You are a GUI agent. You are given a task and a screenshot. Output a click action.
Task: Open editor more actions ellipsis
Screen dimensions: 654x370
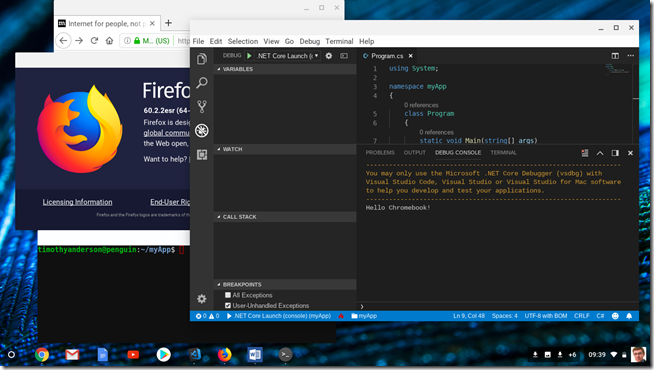(630, 56)
